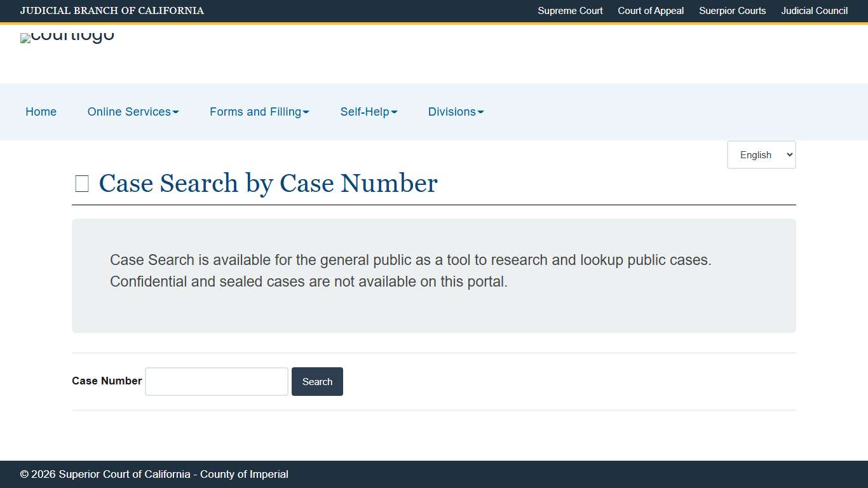Click the Case Number field label
Viewport: 868px width, 488px height.
click(x=107, y=381)
